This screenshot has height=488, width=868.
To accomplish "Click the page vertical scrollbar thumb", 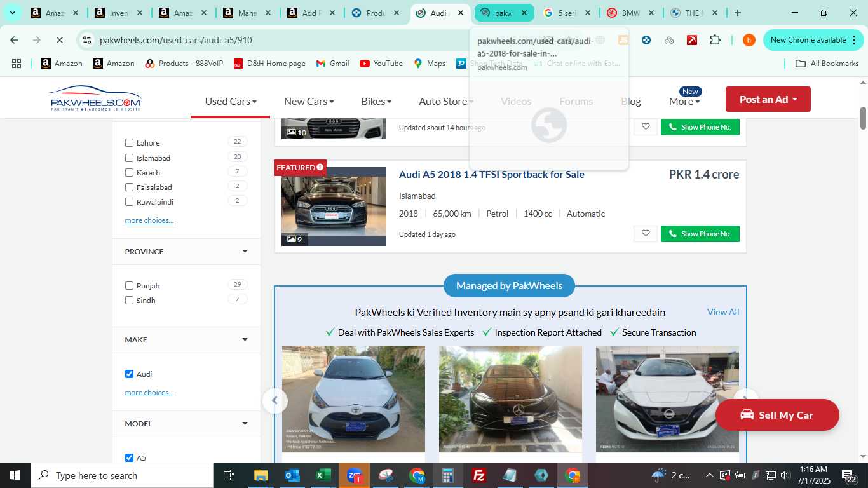I will point(864,118).
